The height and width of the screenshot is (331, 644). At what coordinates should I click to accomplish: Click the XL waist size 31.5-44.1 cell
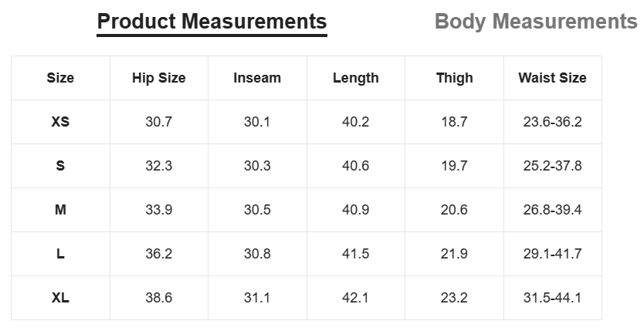552,297
